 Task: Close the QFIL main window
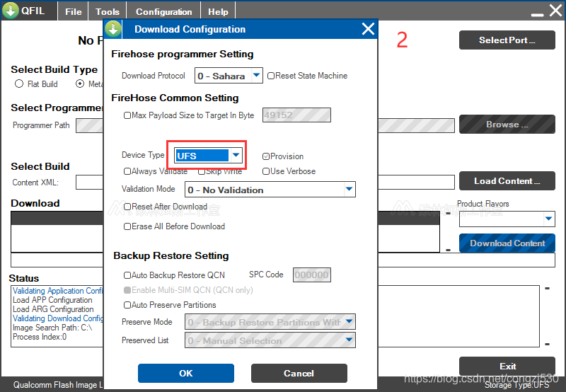click(556, 11)
